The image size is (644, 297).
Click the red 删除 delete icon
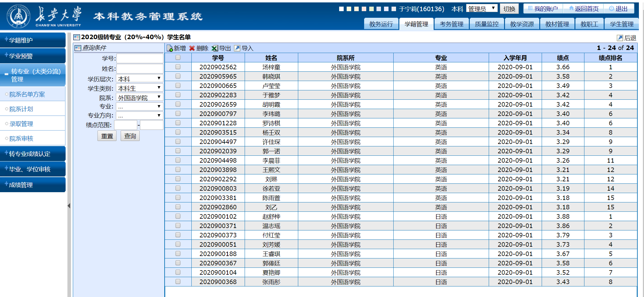192,48
